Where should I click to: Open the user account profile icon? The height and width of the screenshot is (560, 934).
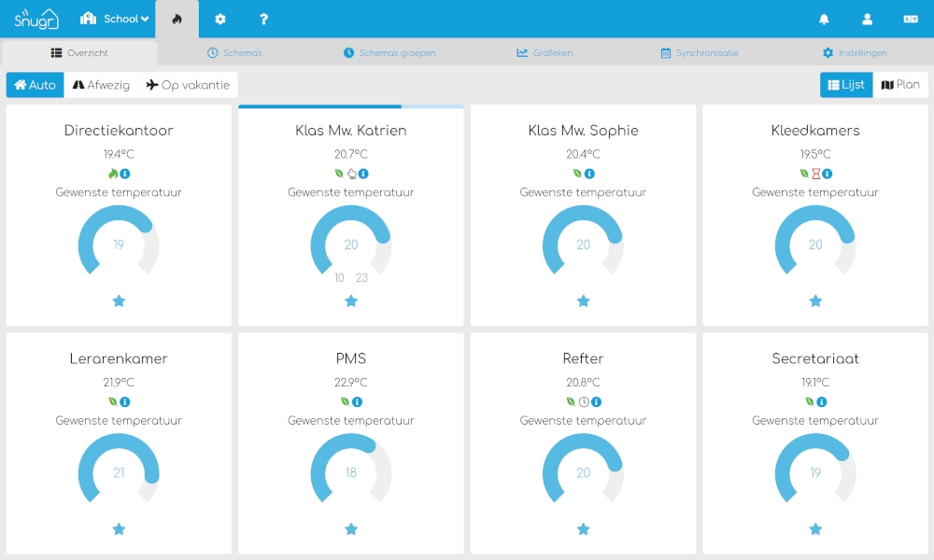(x=868, y=19)
